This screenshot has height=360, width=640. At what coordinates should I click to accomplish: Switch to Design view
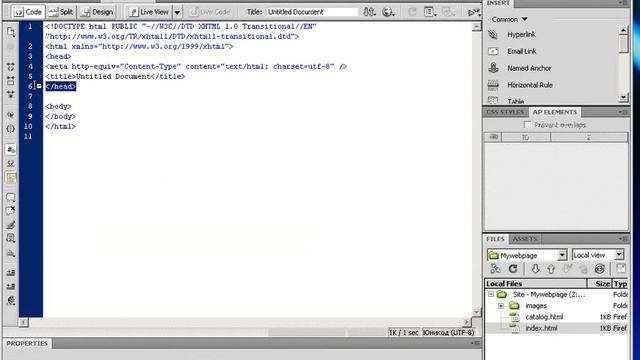click(97, 12)
